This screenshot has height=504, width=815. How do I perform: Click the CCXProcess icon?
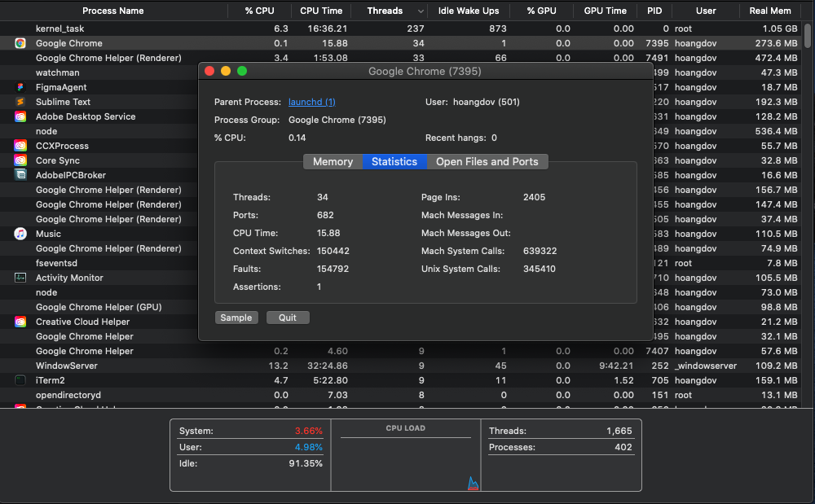tap(20, 146)
